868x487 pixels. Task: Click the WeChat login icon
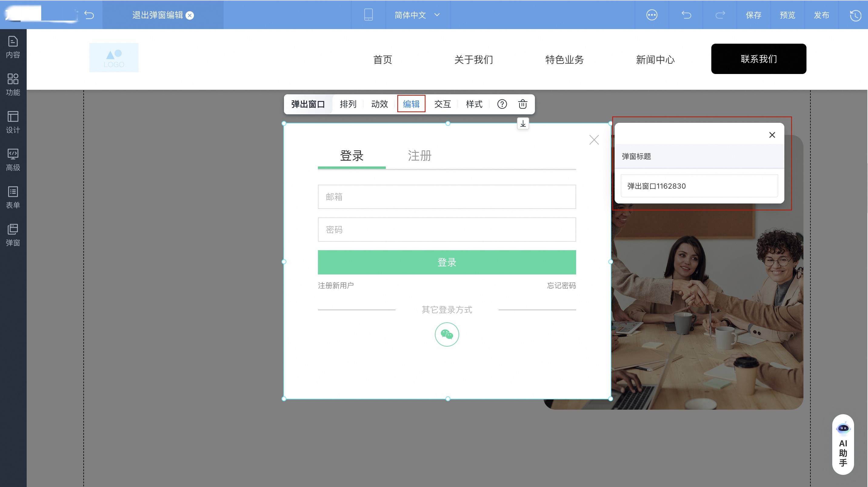[x=447, y=334]
